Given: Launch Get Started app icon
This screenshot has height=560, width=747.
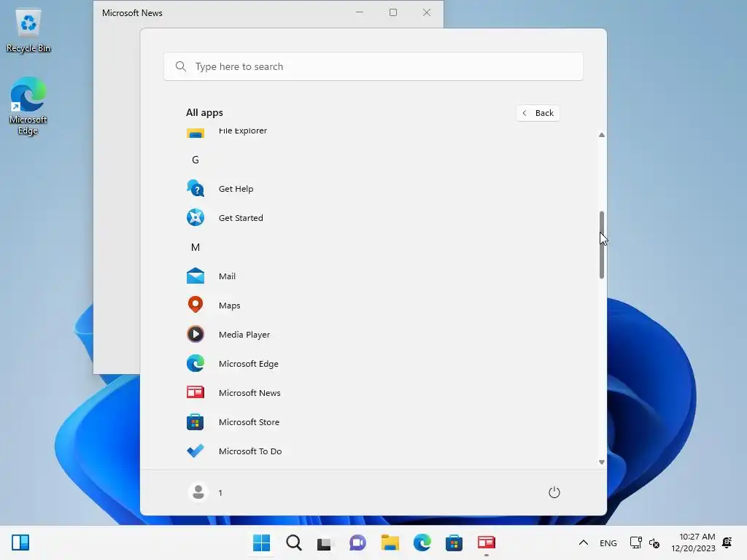Looking at the screenshot, I should pos(196,217).
